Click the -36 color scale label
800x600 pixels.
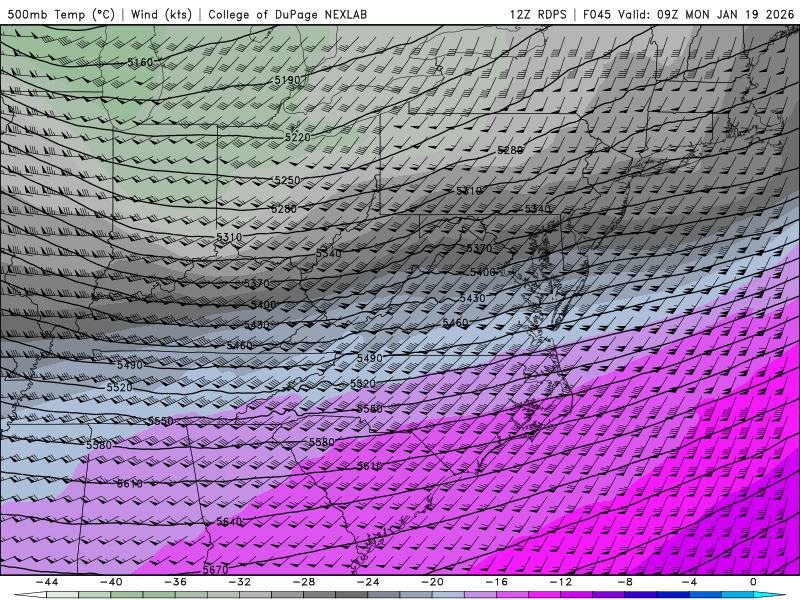(175, 582)
